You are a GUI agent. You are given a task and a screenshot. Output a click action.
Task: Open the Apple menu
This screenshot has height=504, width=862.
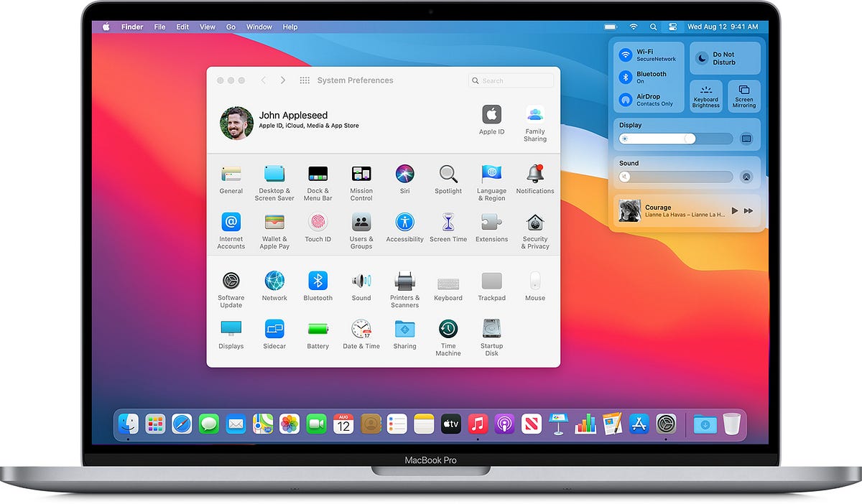[105, 27]
